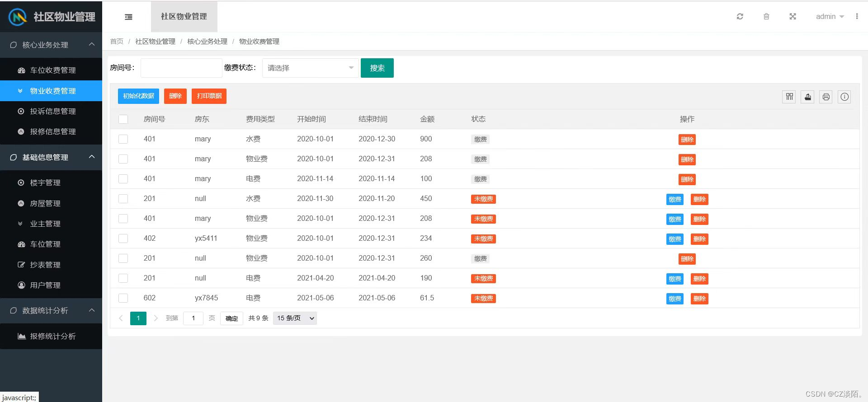Check the row for 401 物业费 缴费 status
Screen dimensions: 868x402
[x=123, y=159]
